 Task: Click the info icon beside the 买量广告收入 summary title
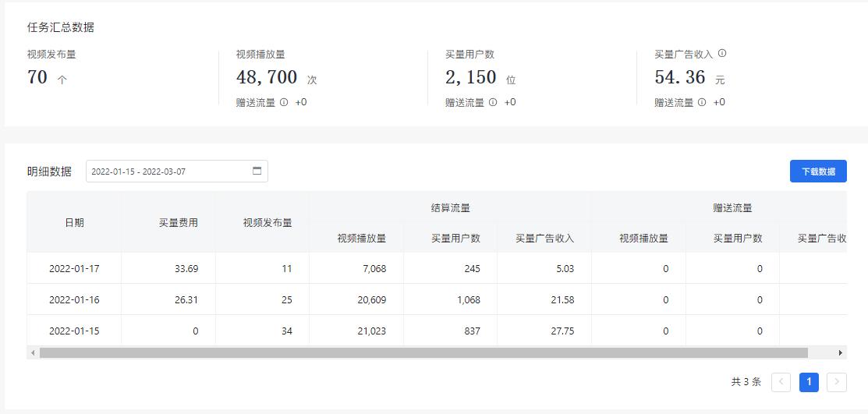pyautogui.click(x=722, y=54)
